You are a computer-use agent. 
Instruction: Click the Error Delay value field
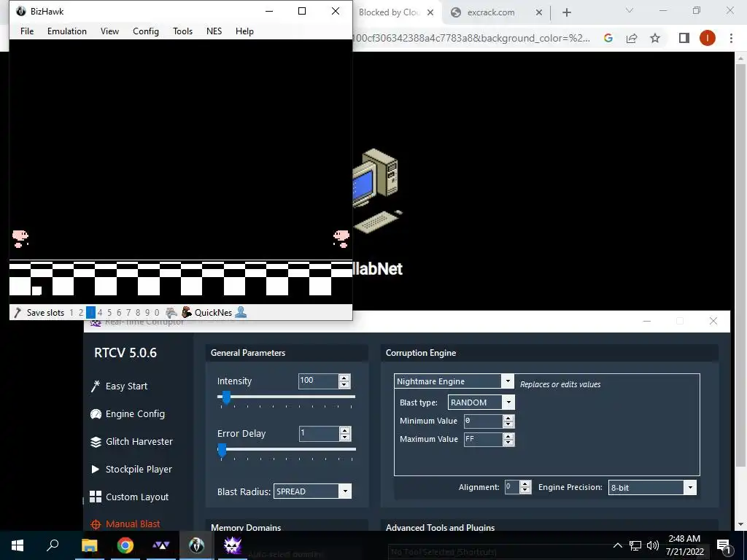click(318, 433)
